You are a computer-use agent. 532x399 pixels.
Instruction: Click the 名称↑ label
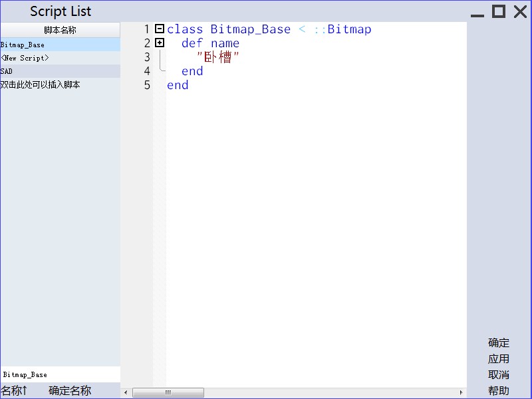point(14,390)
